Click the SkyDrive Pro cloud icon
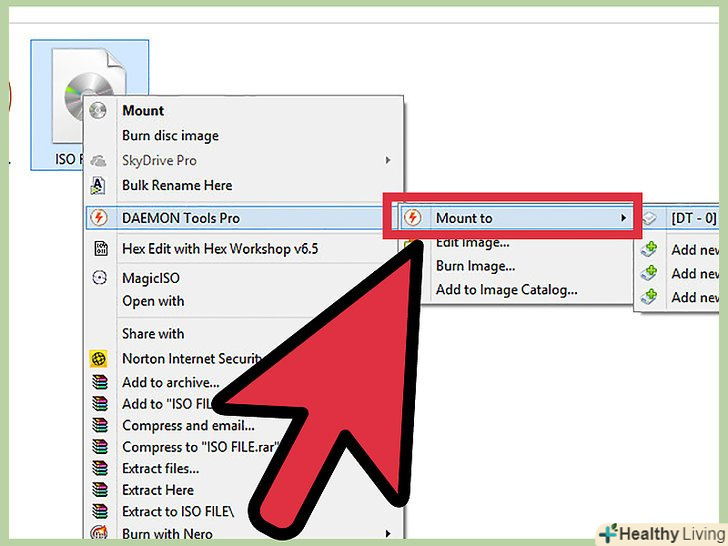The height and width of the screenshot is (546, 728). point(98,161)
